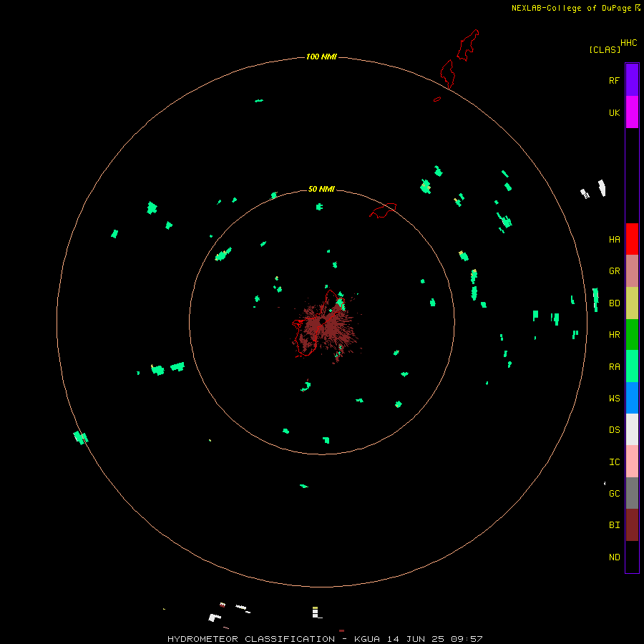This screenshot has width=644, height=644.
Task: Click the 'HR' legend label
Action: pos(614,335)
